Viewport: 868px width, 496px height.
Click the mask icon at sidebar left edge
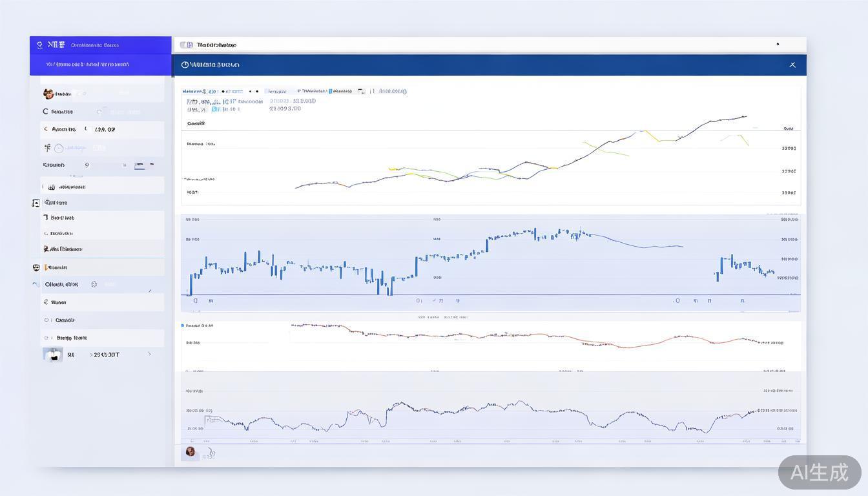(x=36, y=267)
